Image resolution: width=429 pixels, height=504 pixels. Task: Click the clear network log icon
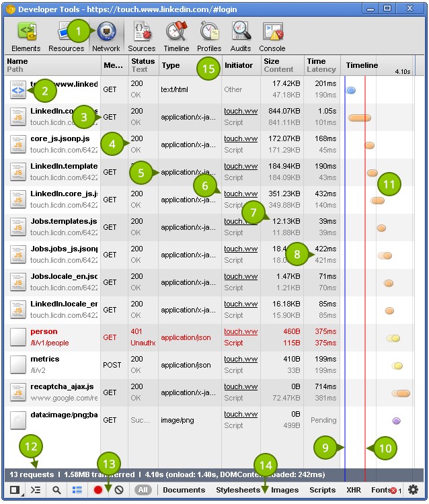(119, 490)
